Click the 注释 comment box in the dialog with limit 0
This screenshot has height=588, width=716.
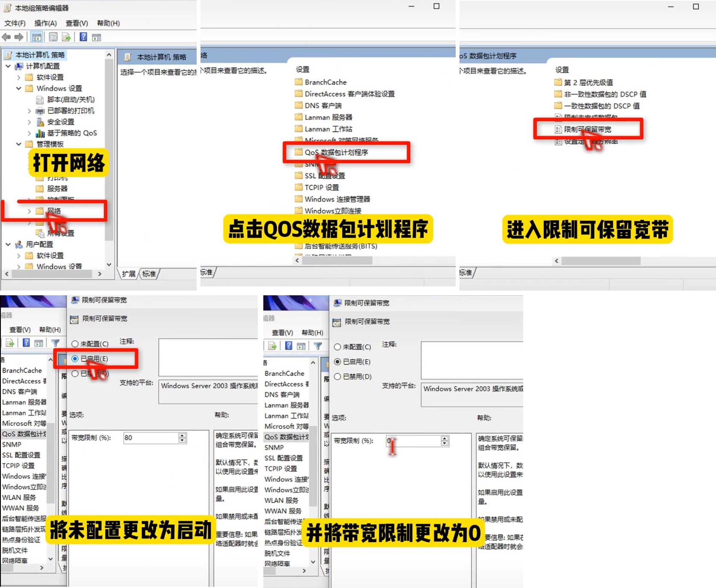point(472,360)
